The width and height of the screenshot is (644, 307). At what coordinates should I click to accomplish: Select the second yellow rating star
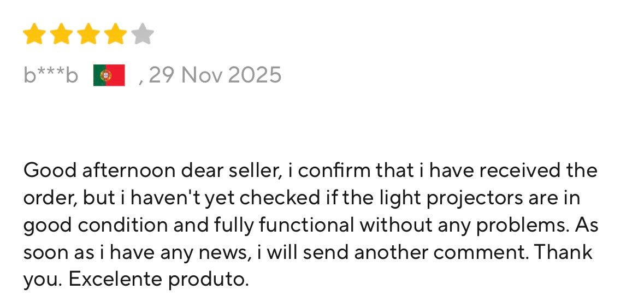[61, 34]
